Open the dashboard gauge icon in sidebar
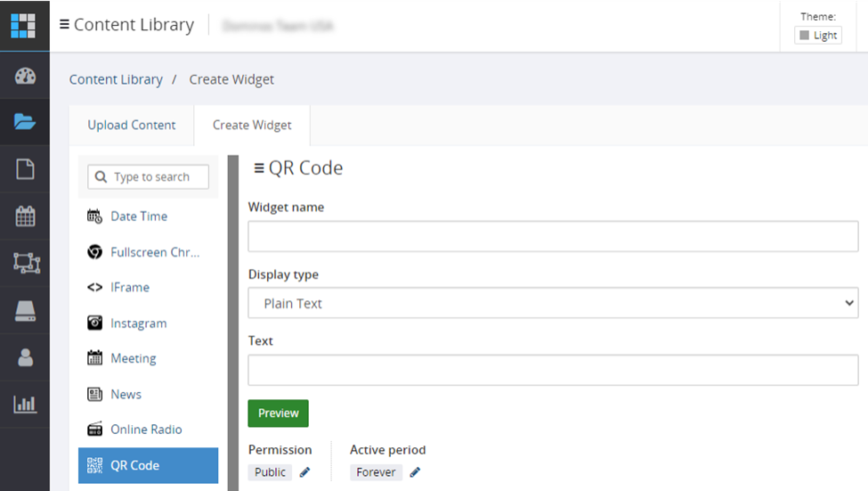The width and height of the screenshot is (868, 491). (x=25, y=76)
